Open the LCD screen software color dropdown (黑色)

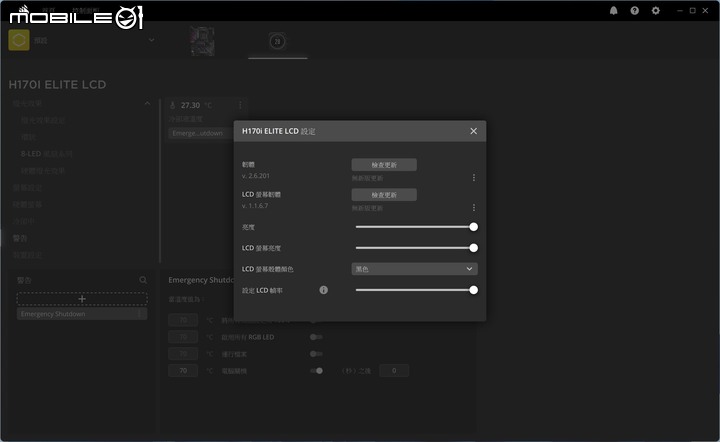click(414, 269)
